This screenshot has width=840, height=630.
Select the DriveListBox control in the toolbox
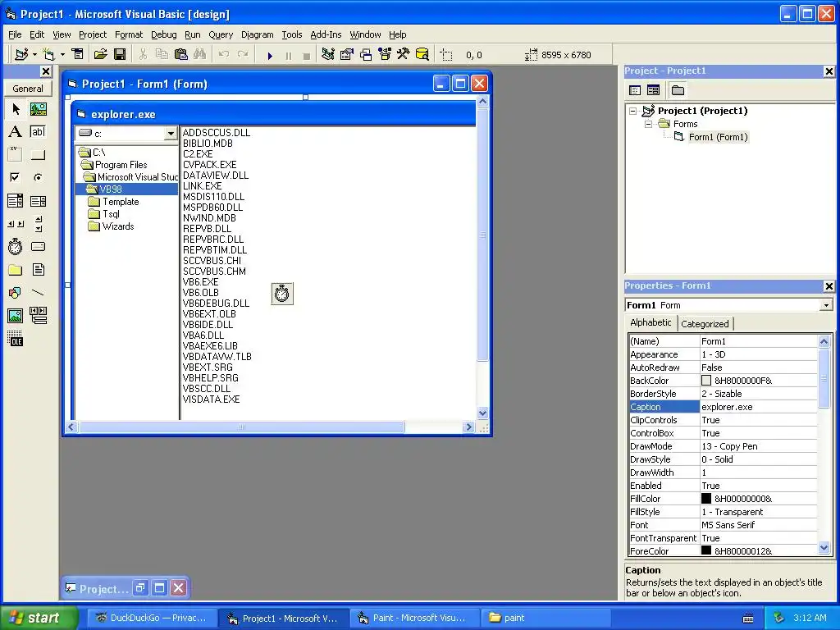(38, 246)
